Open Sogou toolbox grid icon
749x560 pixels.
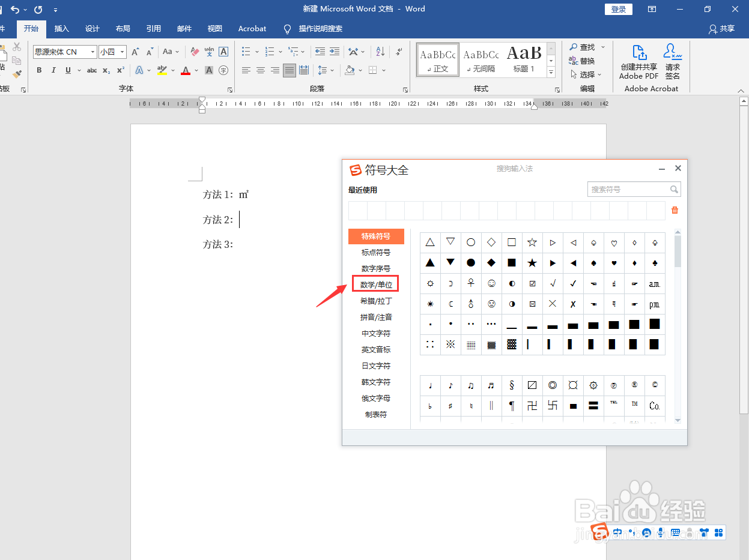click(718, 532)
